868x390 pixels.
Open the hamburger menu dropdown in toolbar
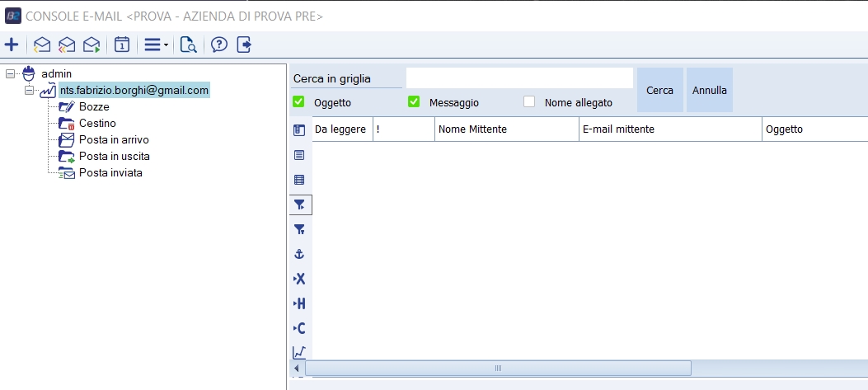(156, 45)
